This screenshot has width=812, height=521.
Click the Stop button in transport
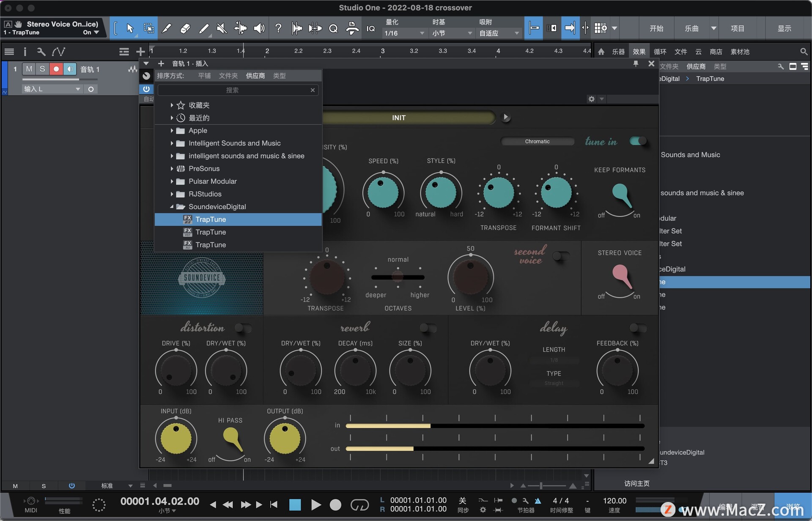click(295, 505)
